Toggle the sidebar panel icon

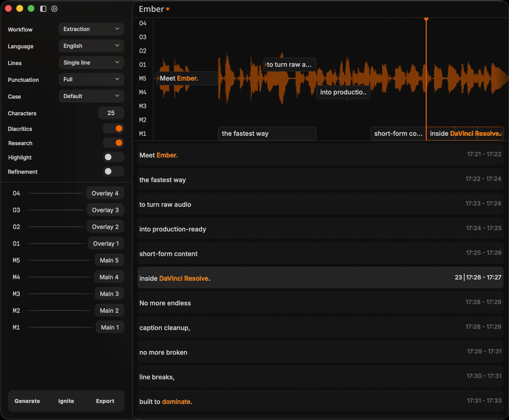(43, 9)
